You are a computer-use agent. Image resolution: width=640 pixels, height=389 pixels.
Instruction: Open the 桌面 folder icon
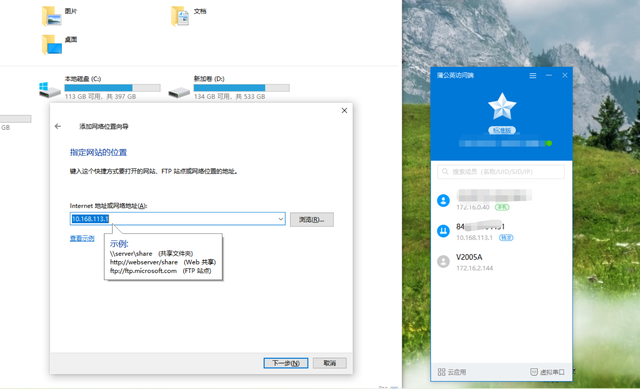click(x=52, y=44)
